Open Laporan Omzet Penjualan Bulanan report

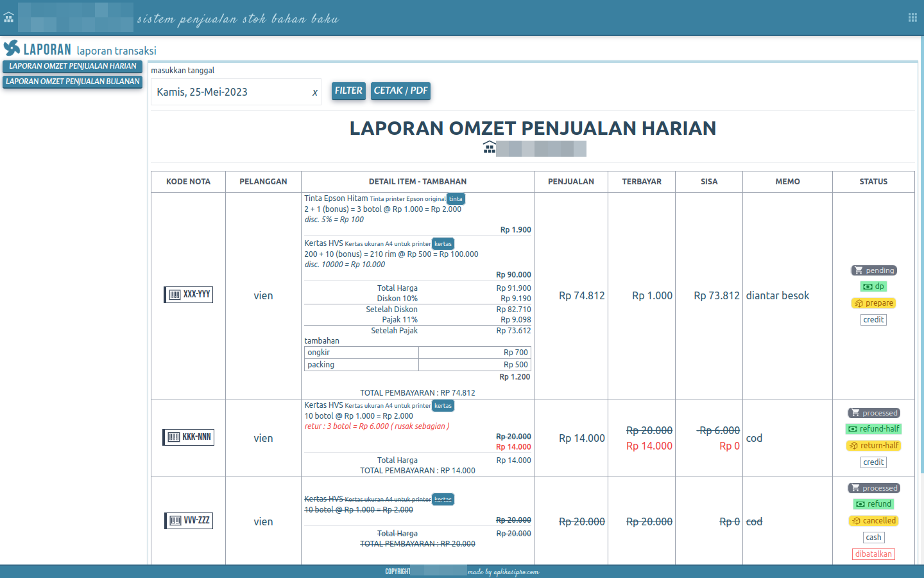click(73, 82)
